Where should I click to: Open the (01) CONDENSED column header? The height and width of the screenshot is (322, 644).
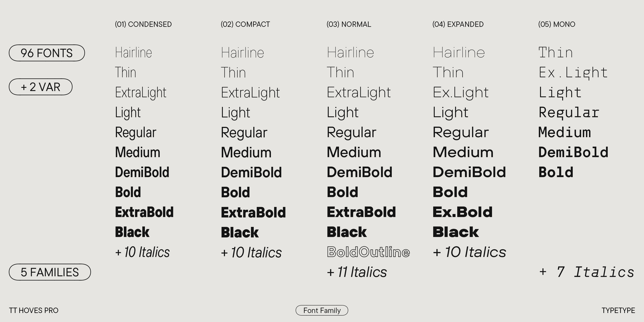coord(143,24)
